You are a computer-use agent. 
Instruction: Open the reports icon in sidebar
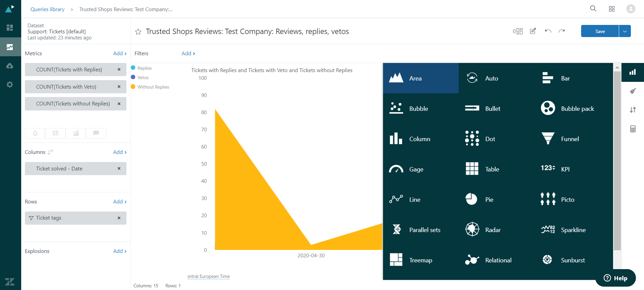[10, 47]
